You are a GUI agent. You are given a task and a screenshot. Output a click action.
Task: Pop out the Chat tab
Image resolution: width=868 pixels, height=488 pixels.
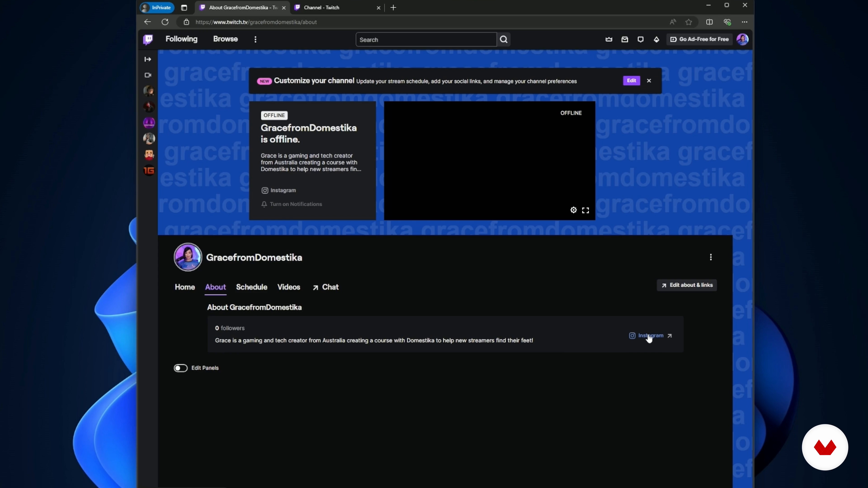(325, 287)
